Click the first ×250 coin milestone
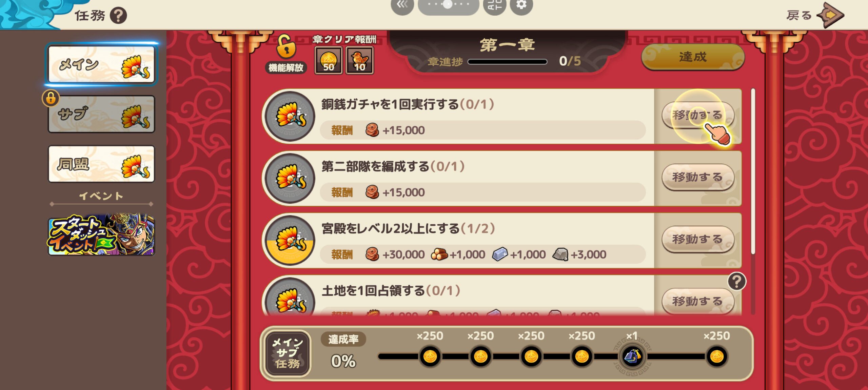Image resolution: width=868 pixels, height=390 pixels. (x=430, y=356)
